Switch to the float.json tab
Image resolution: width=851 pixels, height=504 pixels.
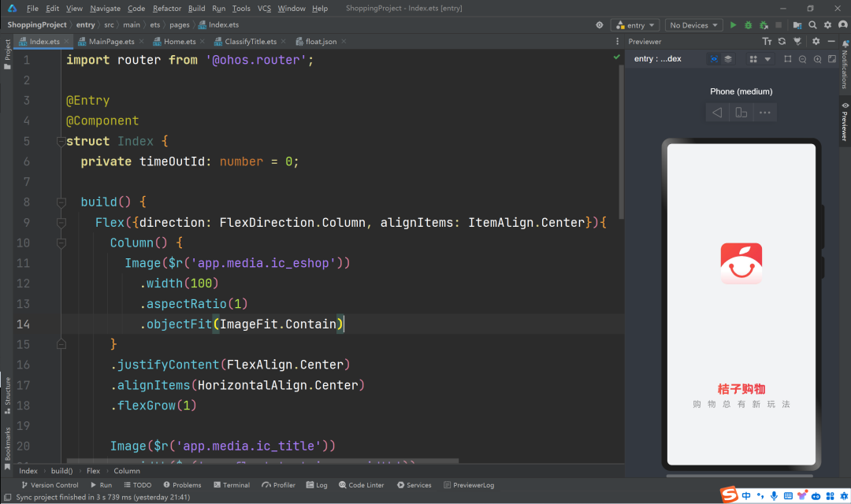(321, 41)
